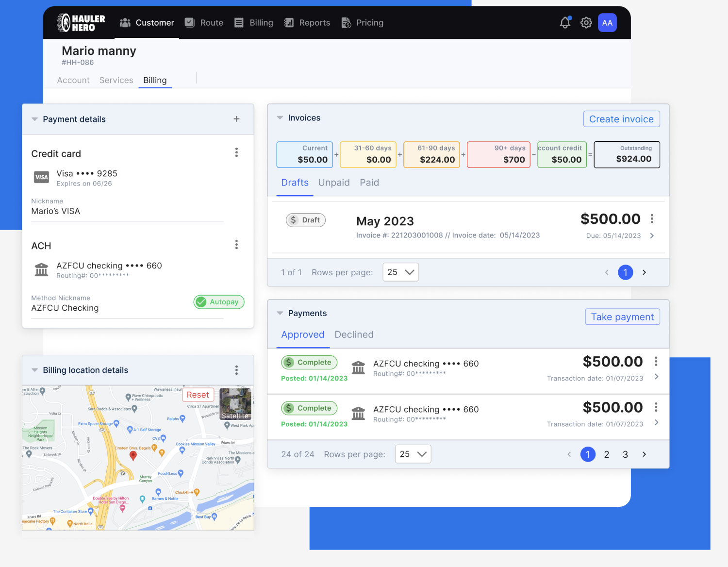Click the bank icon beside AZFCU checking
This screenshot has width=728, height=567.
pos(41,269)
